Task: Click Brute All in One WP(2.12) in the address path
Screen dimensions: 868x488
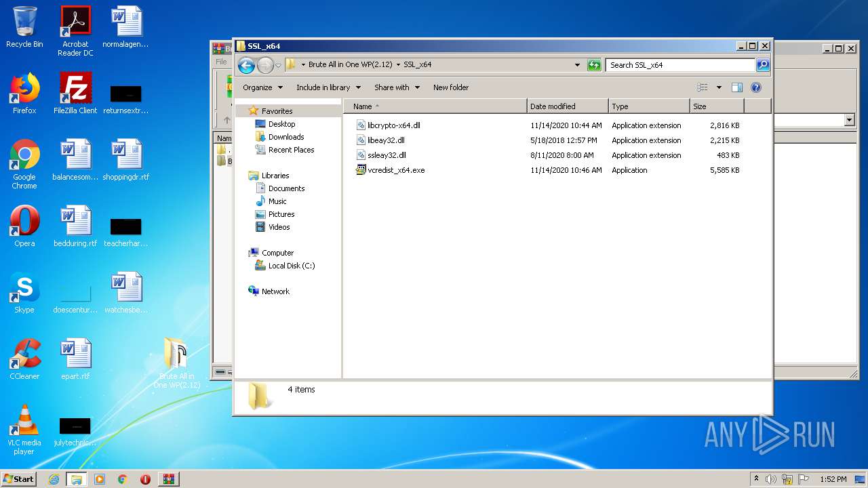Action: [350, 65]
